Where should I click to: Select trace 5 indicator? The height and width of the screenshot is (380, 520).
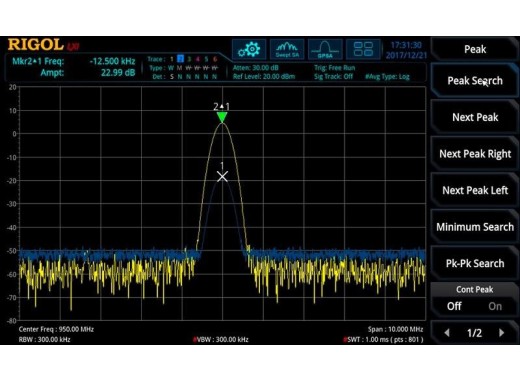point(206,59)
